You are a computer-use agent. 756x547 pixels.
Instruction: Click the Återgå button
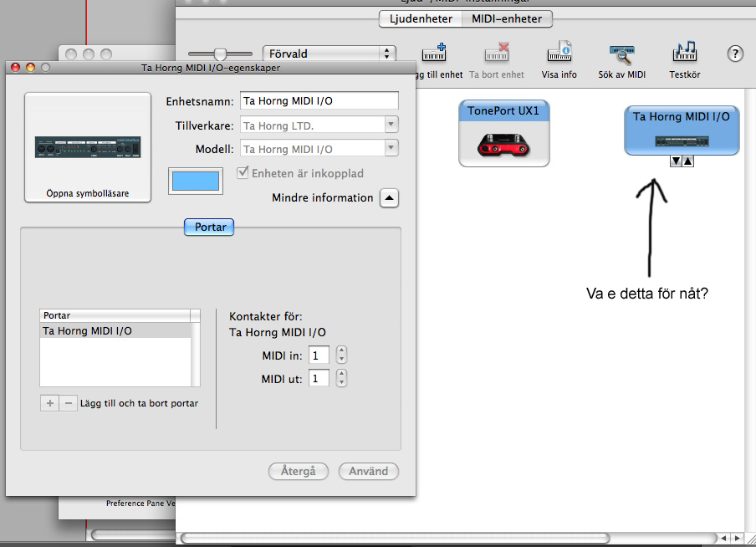[299, 471]
